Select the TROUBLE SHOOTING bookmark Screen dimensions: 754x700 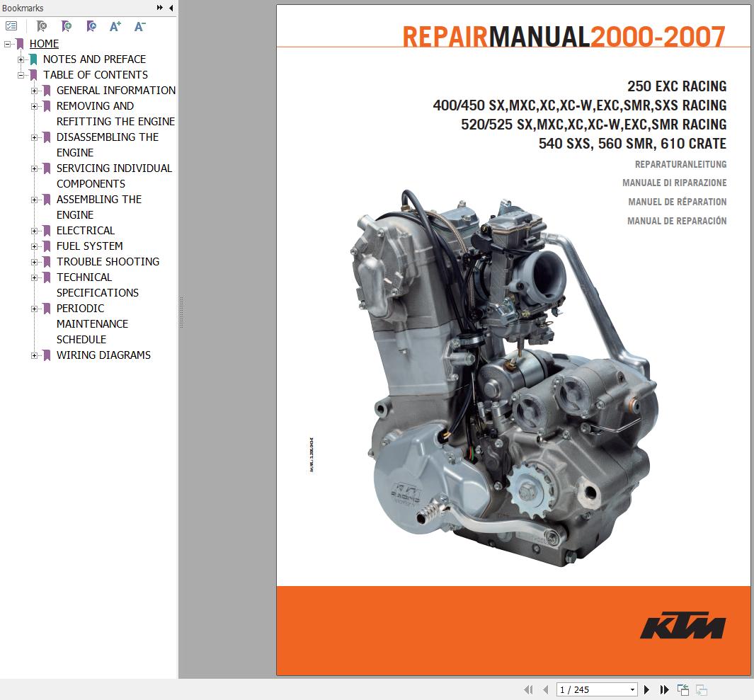tap(107, 261)
